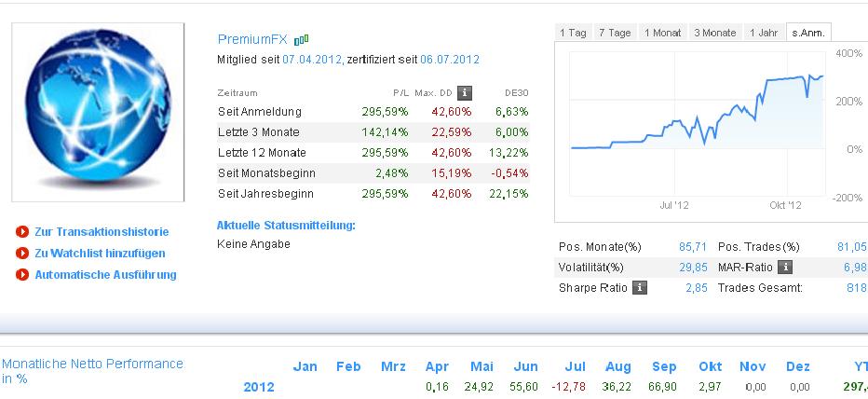The width and height of the screenshot is (868, 399).
Task: Open the Automatische Ausführung link
Action: click(105, 275)
